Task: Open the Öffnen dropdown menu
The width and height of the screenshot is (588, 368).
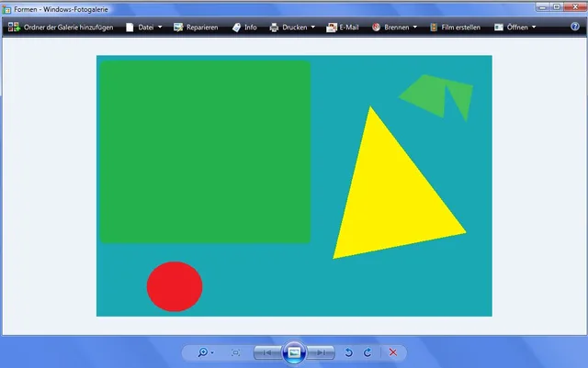Action: pos(515,28)
